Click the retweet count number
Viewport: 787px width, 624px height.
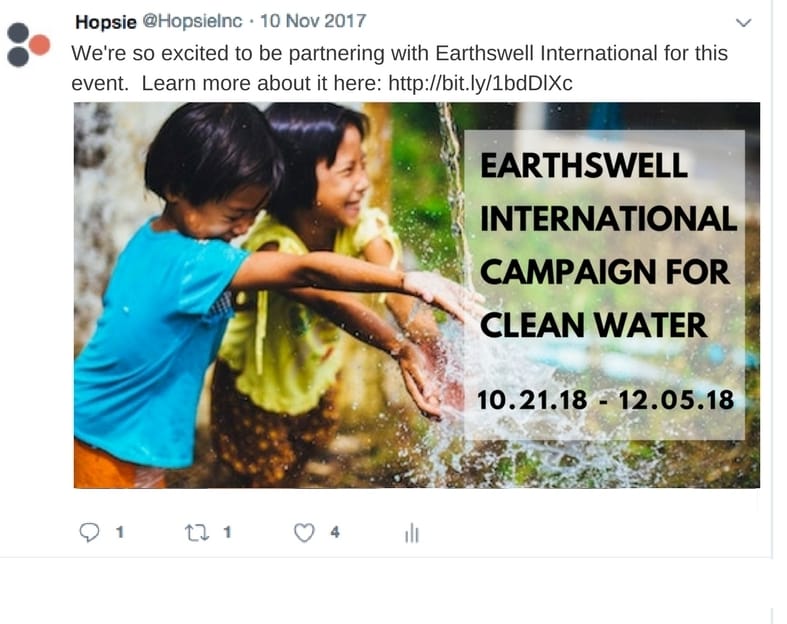click(x=227, y=532)
